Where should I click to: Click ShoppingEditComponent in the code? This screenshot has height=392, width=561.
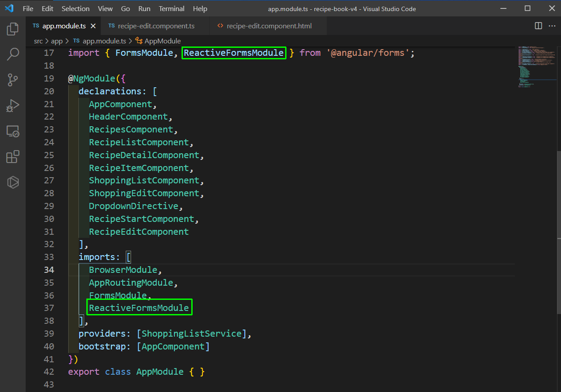click(x=144, y=193)
